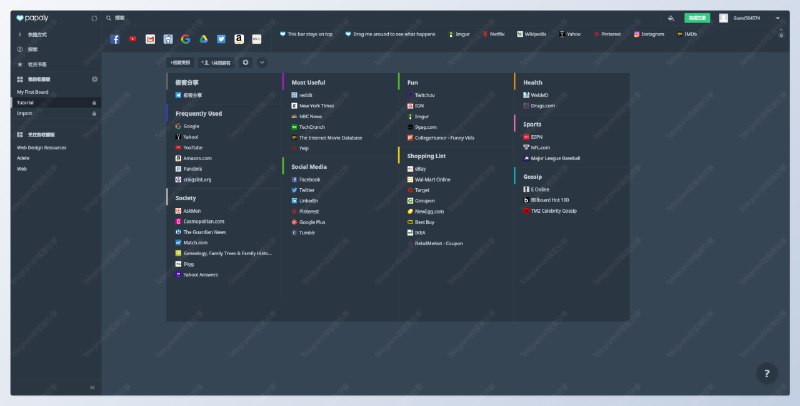The height and width of the screenshot is (406, 800).
Task: Expand the Guest user account dropdown
Action: 778,18
